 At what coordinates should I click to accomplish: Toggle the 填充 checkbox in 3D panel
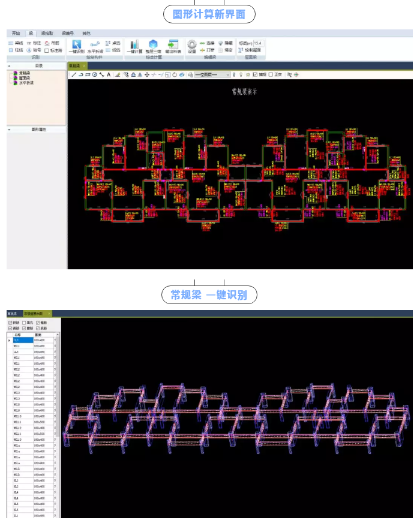click(24, 323)
